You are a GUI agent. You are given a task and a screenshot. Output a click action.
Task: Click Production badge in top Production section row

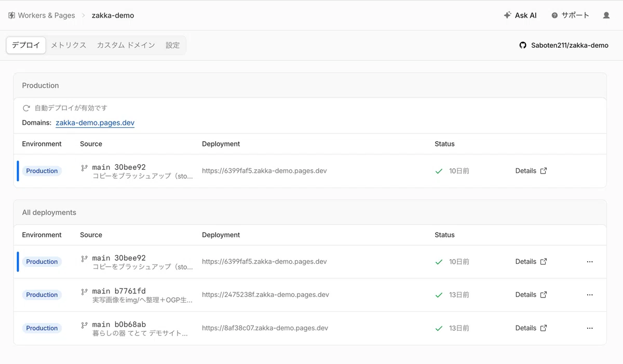(42, 171)
